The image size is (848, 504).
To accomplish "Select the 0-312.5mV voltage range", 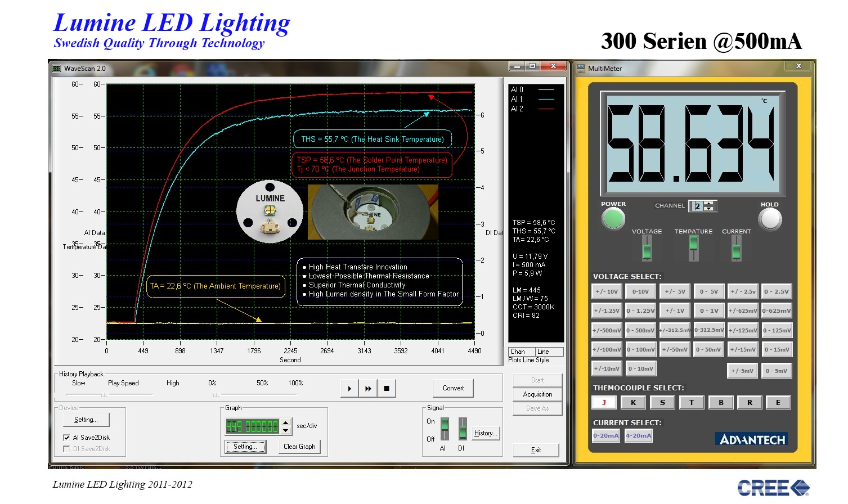I will [709, 330].
